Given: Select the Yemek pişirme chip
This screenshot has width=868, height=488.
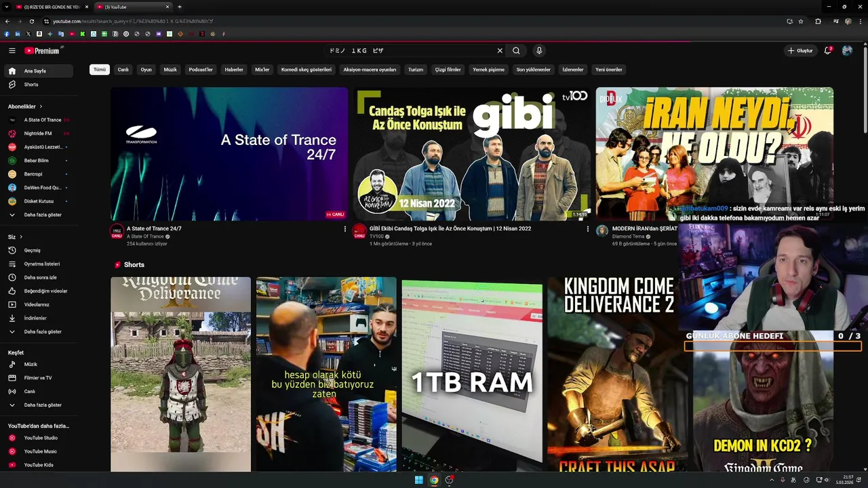Looking at the screenshot, I should tap(488, 69).
